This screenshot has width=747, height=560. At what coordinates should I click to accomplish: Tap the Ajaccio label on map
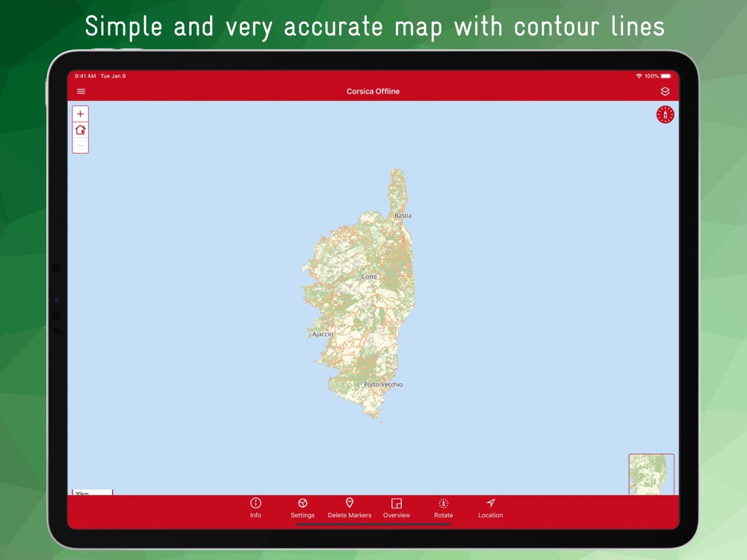tap(323, 335)
